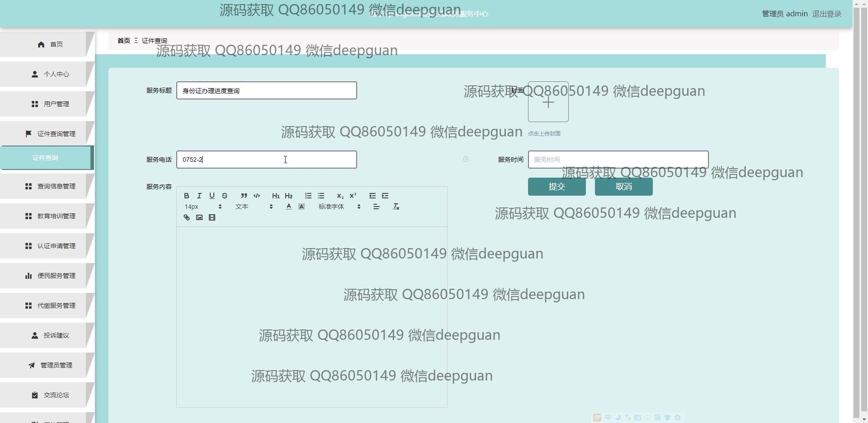868x423 pixels.
Task: Toggle strikethrough formatting in editor
Action: coord(225,196)
